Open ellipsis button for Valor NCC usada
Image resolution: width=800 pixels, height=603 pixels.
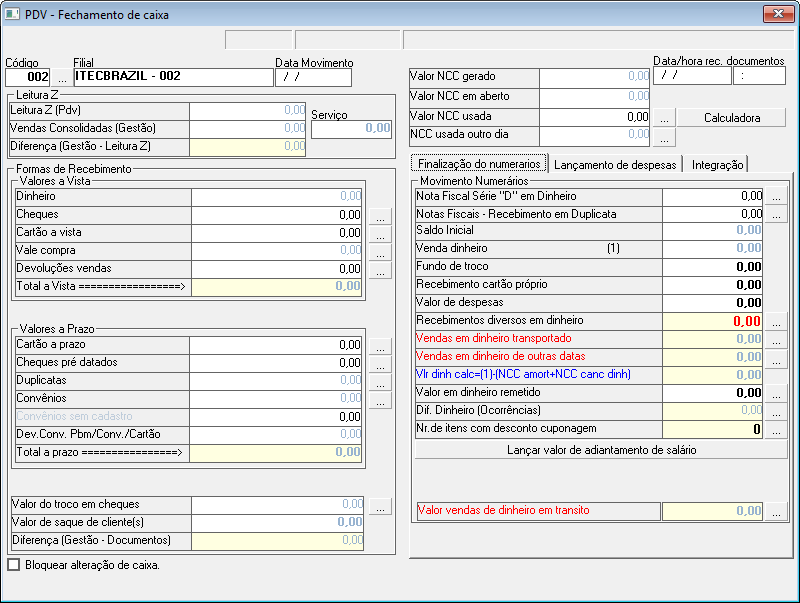point(664,118)
